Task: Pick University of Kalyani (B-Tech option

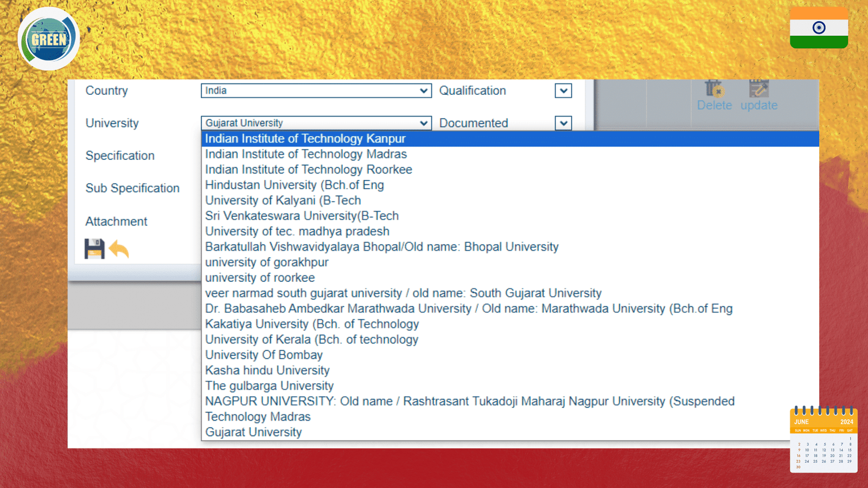Action: (x=283, y=201)
